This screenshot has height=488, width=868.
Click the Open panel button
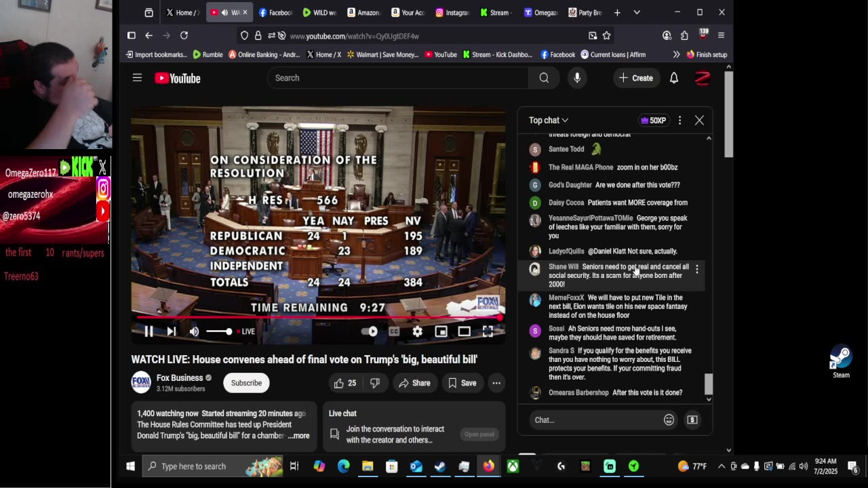point(479,434)
